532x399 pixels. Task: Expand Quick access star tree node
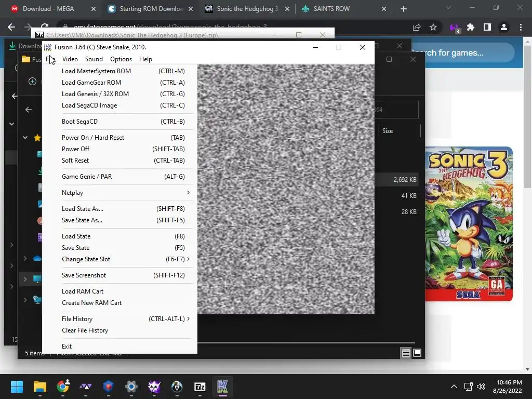pos(25,137)
